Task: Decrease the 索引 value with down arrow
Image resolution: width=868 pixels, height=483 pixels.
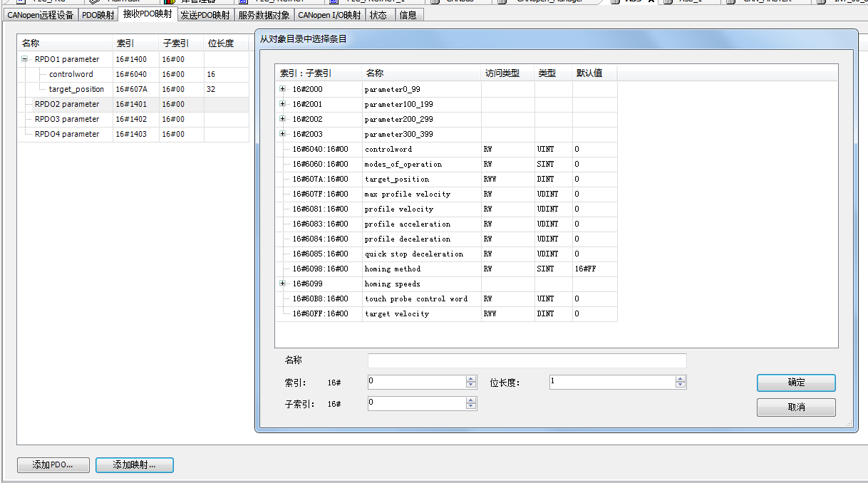Action: (x=471, y=385)
